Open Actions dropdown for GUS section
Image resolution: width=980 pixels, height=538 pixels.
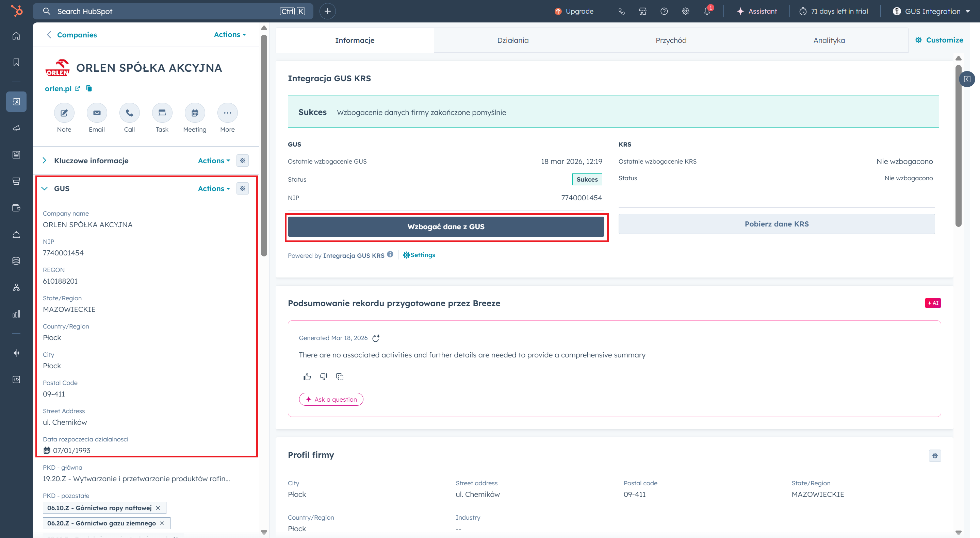214,189
